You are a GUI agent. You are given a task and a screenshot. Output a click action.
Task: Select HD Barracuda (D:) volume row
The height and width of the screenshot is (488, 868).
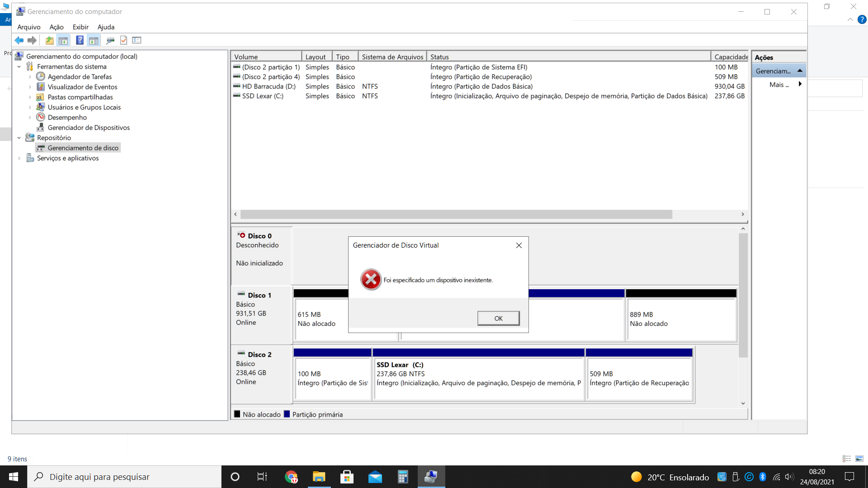coord(489,86)
